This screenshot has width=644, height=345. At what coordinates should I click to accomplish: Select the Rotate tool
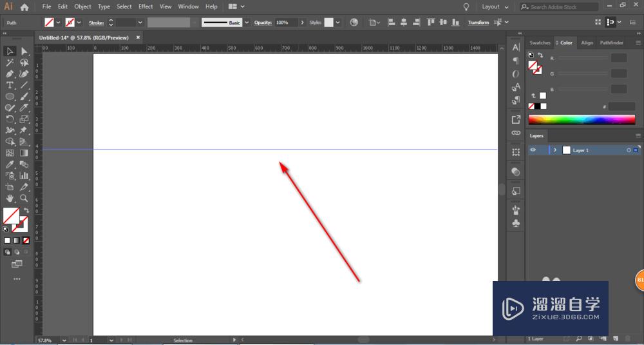(10, 119)
